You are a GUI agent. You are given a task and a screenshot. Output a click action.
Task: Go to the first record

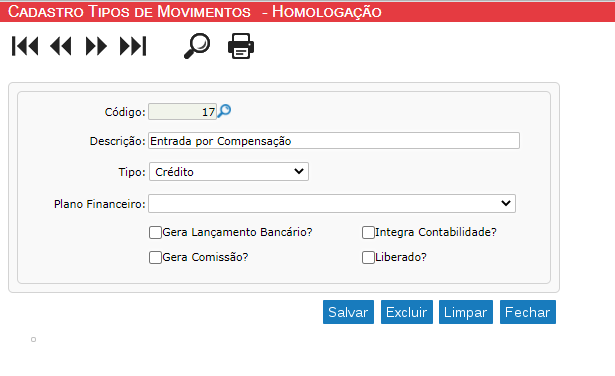click(x=25, y=46)
